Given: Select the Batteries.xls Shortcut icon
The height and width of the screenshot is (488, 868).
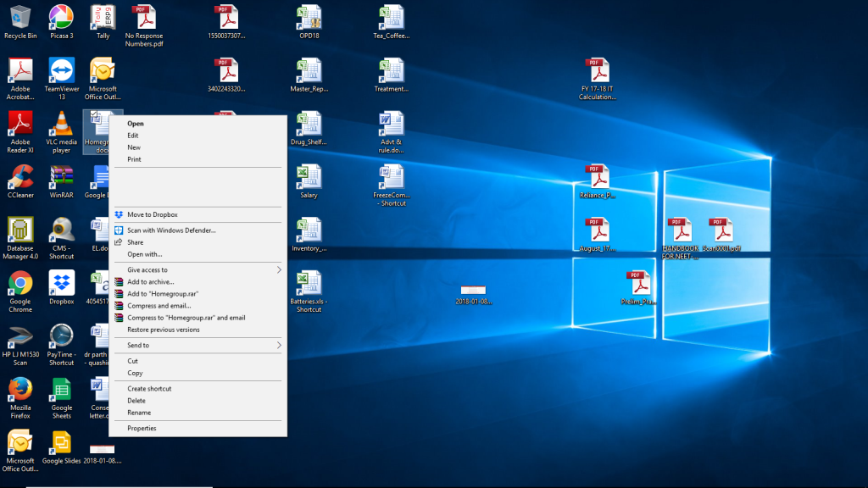Looking at the screenshot, I should [309, 291].
